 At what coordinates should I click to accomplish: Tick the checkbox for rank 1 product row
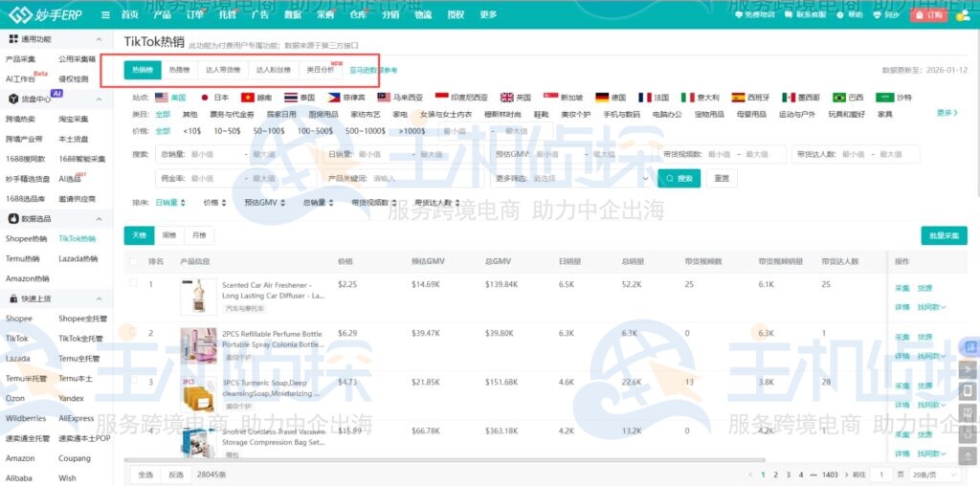[x=132, y=284]
